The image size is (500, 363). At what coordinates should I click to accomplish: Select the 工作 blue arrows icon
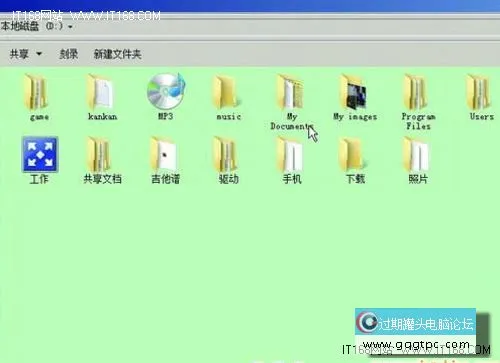(x=40, y=154)
